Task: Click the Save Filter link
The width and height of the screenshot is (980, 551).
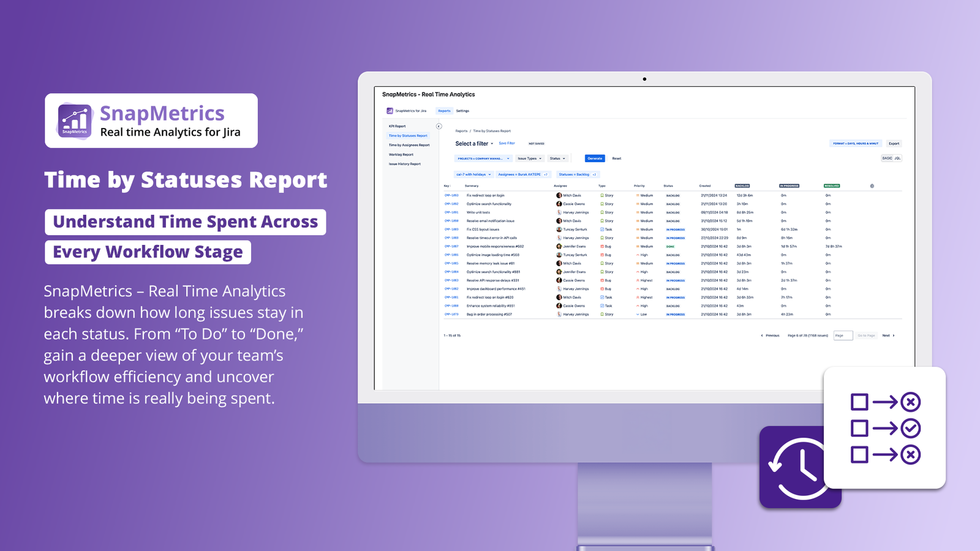Action: 507,143
